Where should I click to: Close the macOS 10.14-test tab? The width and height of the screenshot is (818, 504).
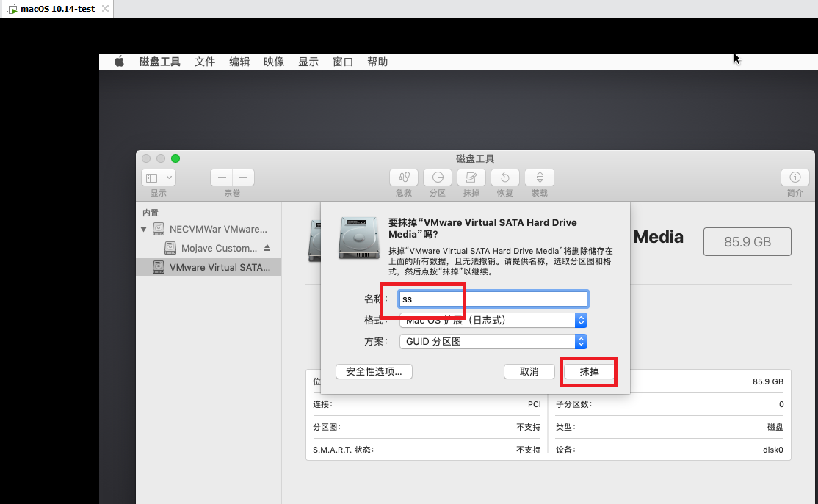pyautogui.click(x=106, y=9)
